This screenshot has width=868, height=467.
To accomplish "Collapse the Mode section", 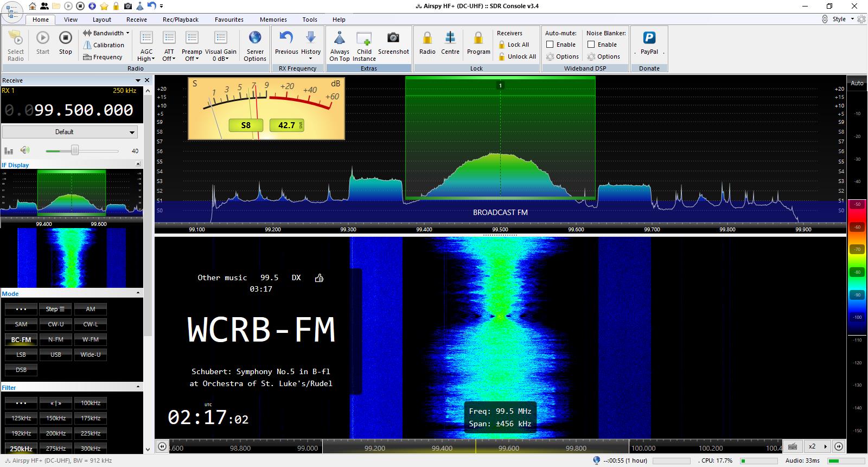I will 138,293.
